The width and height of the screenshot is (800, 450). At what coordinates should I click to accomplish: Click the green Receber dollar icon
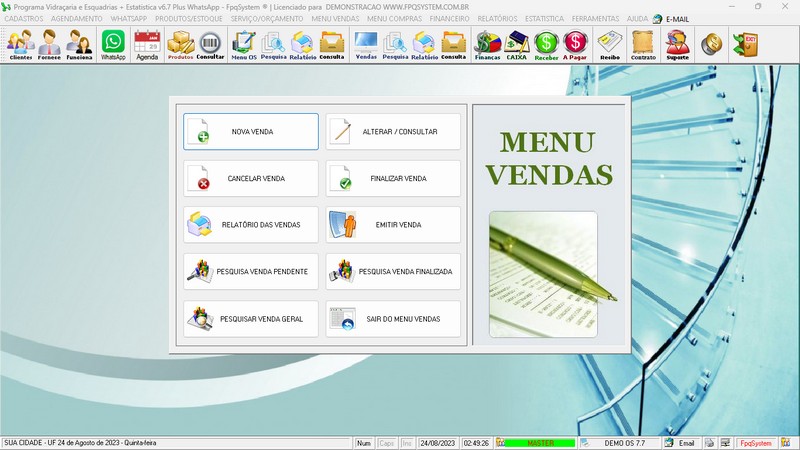tap(546, 45)
